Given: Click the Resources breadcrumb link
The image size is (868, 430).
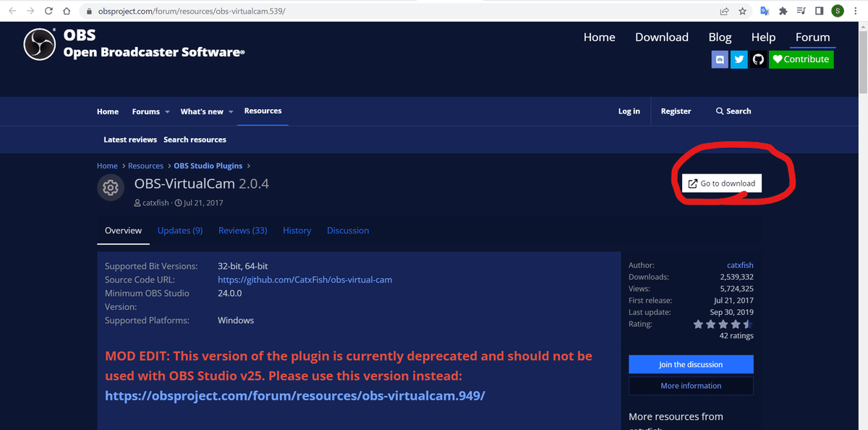Looking at the screenshot, I should pyautogui.click(x=145, y=166).
